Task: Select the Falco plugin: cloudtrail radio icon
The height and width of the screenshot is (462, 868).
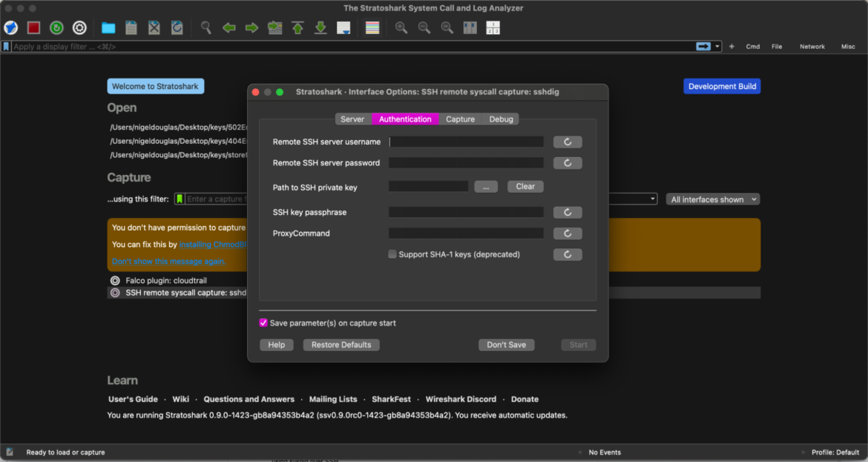Action: (115, 280)
